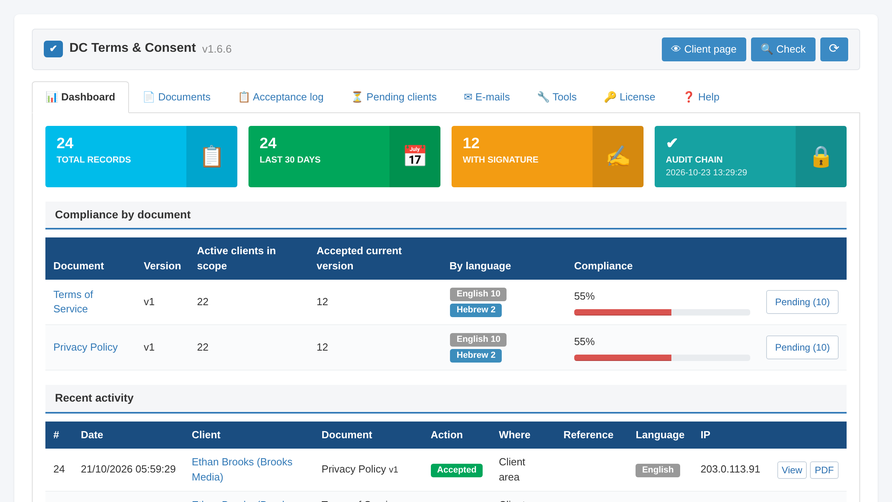Show Pending (10) for Privacy Policy

point(802,347)
